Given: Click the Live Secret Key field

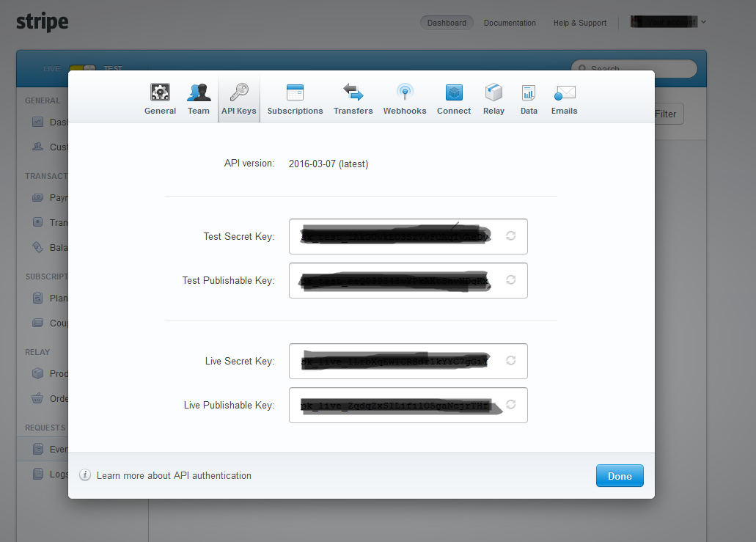Looking at the screenshot, I should 408,361.
